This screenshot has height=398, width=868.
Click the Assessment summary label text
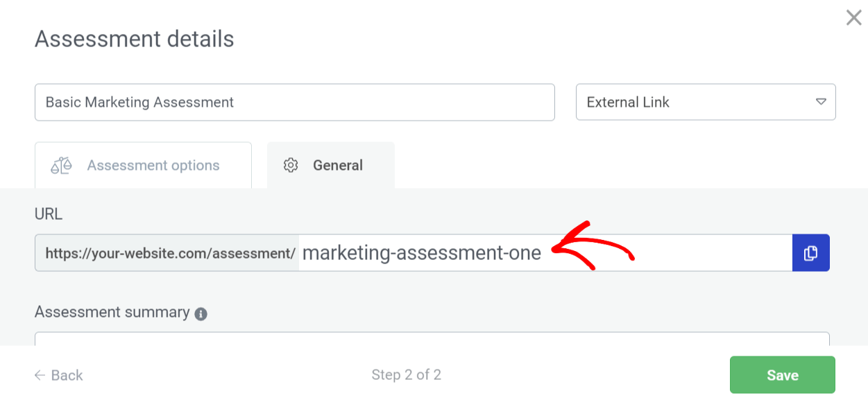coord(112,312)
